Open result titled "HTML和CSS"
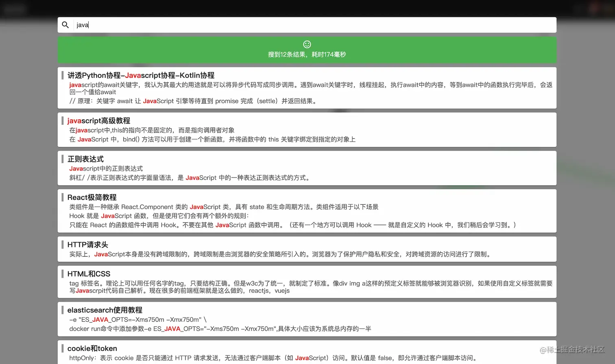 pos(89,274)
